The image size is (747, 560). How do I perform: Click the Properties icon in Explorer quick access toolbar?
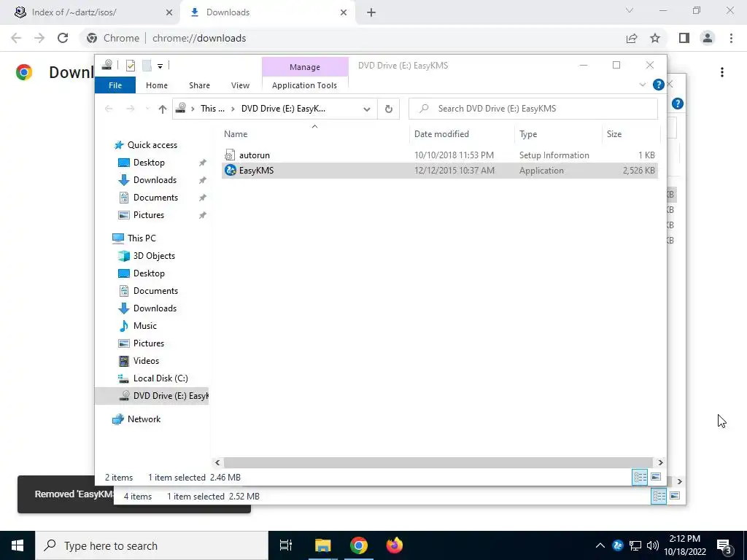[131, 66]
